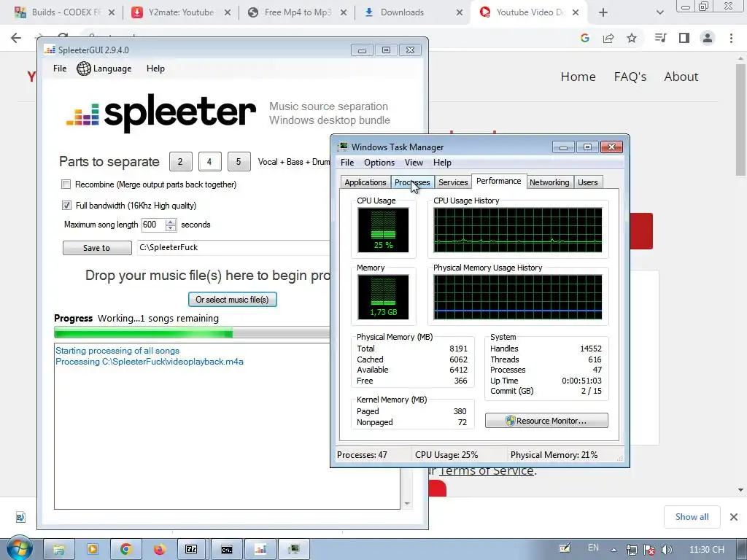The width and height of the screenshot is (747, 560).
Task: Click the Google icon in Chrome's address bar
Action: pos(585,38)
